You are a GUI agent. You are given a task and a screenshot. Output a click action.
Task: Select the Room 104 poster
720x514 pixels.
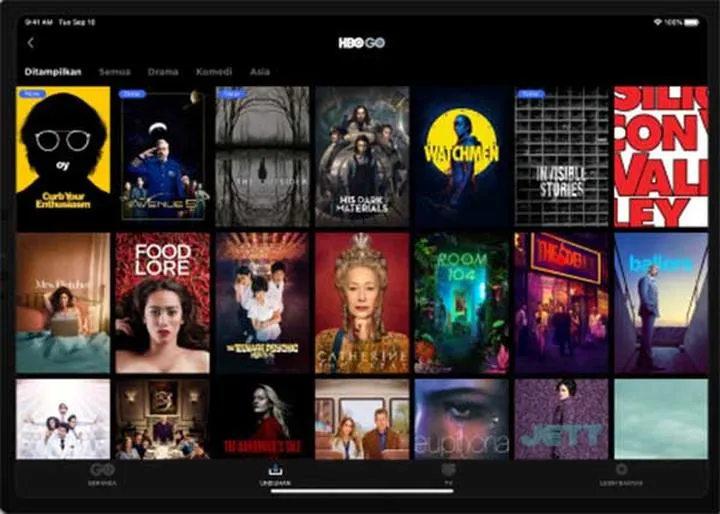(x=461, y=303)
